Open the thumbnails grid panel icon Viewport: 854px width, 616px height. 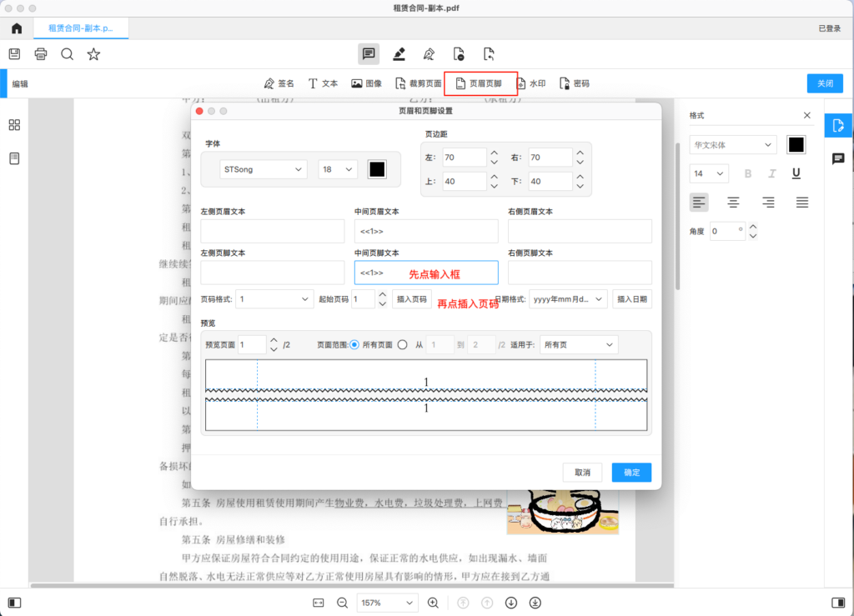click(x=14, y=125)
